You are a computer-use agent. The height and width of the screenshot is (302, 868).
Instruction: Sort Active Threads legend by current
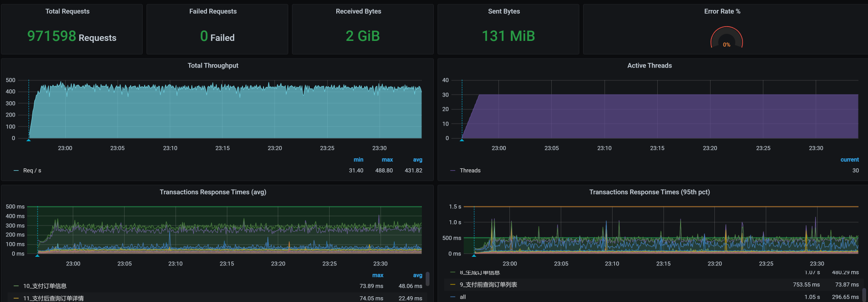click(x=849, y=160)
